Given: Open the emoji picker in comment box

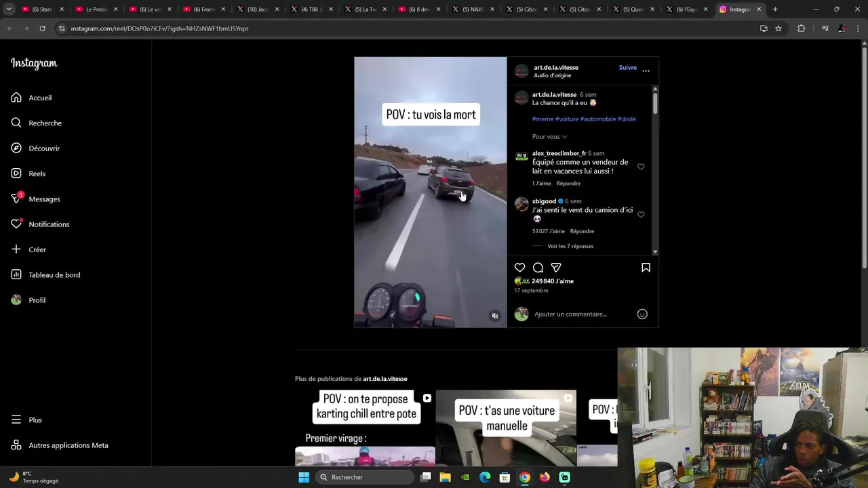Looking at the screenshot, I should (x=642, y=314).
